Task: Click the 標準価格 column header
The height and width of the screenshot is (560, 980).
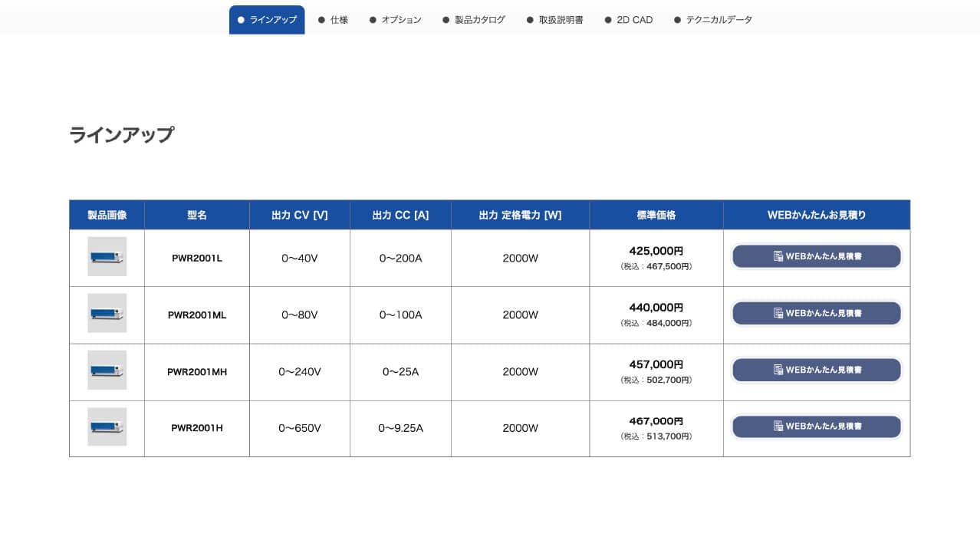Action: [656, 215]
